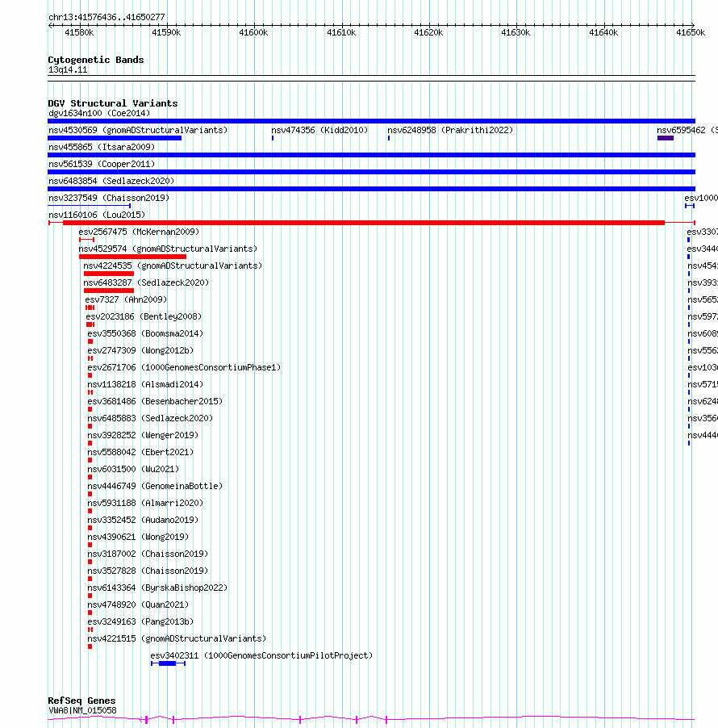The width and height of the screenshot is (718, 728).
Task: Open variant nsv1138218 (Alsmadi2014)
Action: 146,384
